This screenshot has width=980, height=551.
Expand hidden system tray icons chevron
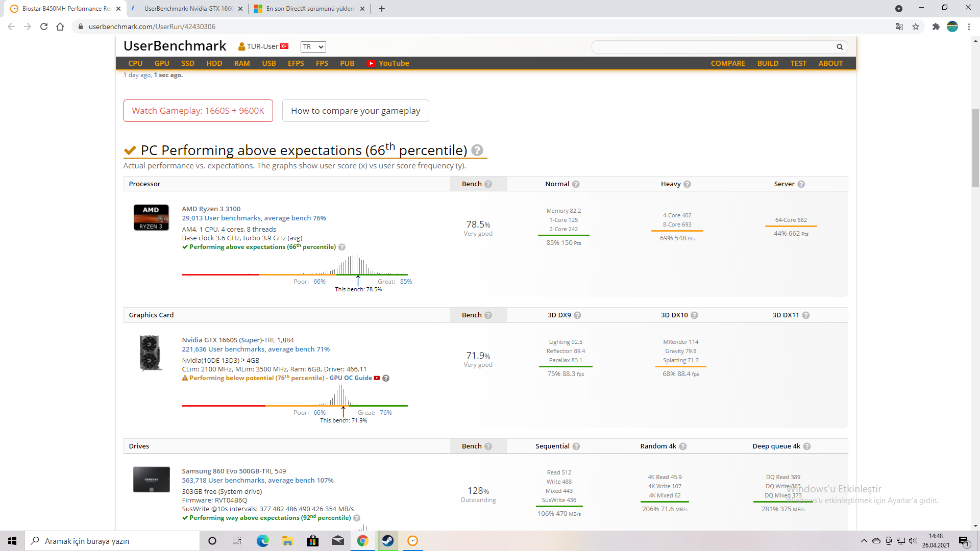(864, 541)
